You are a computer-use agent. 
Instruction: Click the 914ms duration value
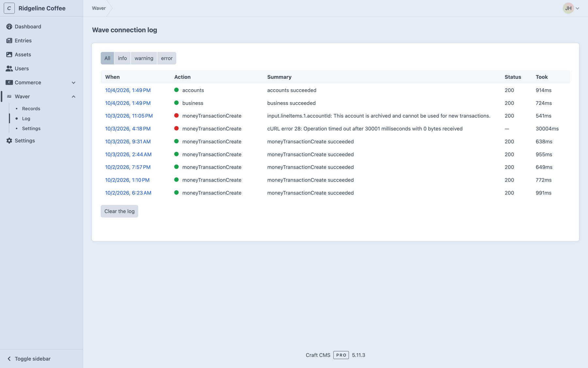(x=544, y=90)
